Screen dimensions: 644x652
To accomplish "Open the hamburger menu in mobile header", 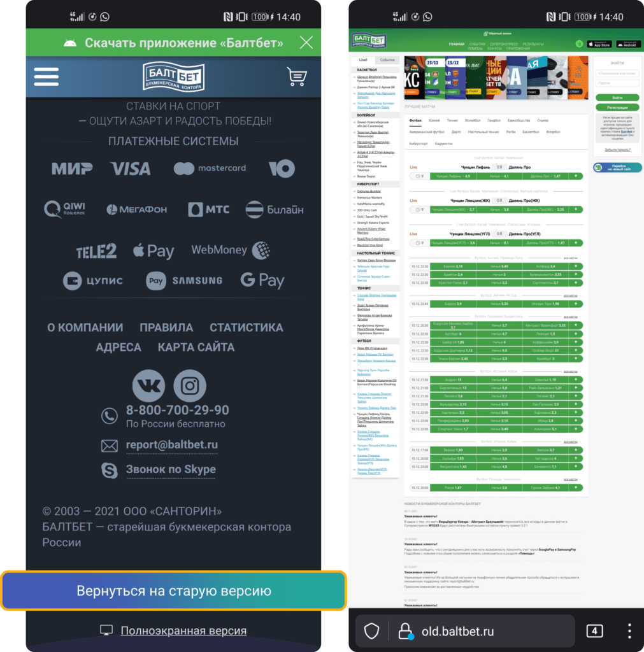I will [46, 76].
